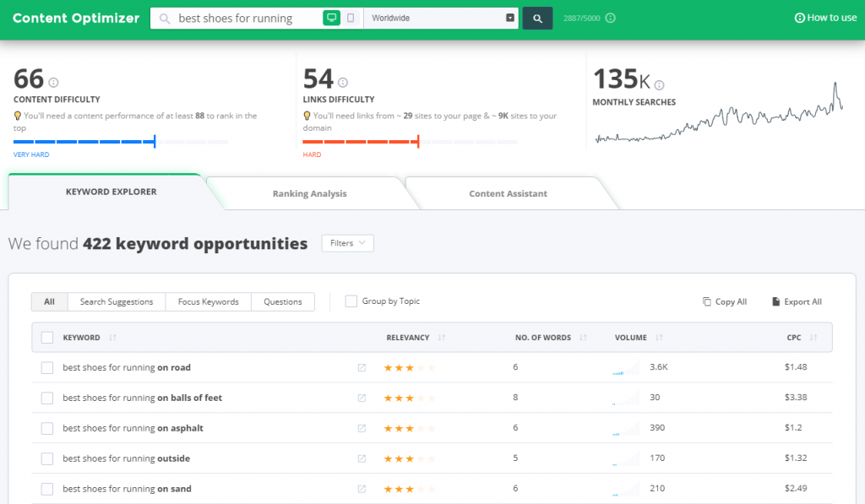
Task: Open external link icon for 'outside' keyword
Action: pos(362,458)
